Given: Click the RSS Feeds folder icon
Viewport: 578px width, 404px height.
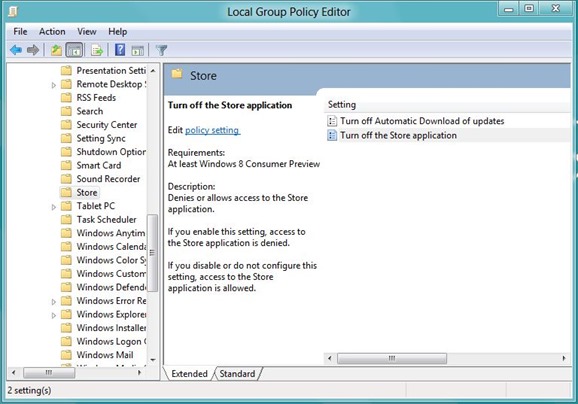Looking at the screenshot, I should tap(66, 97).
